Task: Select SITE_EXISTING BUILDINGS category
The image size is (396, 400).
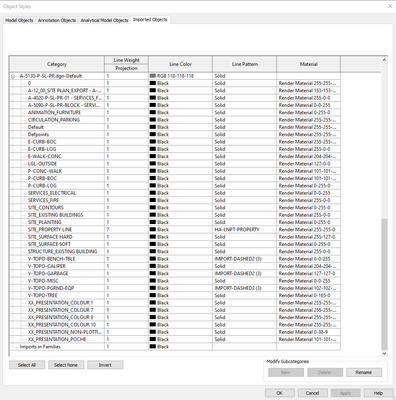Action: (x=57, y=215)
